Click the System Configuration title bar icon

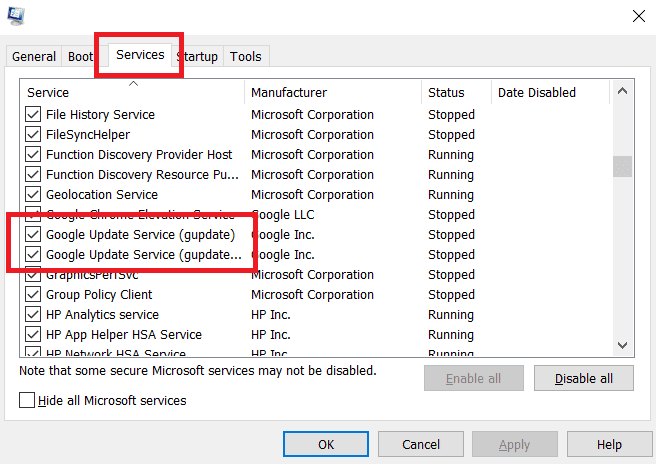coord(16,16)
